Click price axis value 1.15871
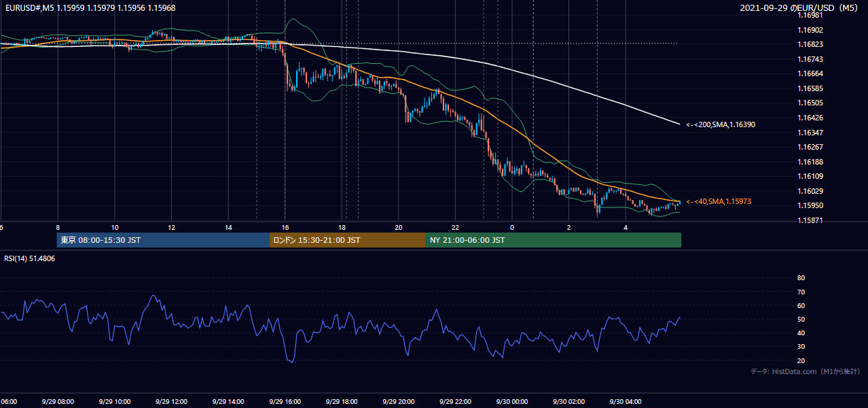This screenshot has width=868, height=408. [x=811, y=220]
